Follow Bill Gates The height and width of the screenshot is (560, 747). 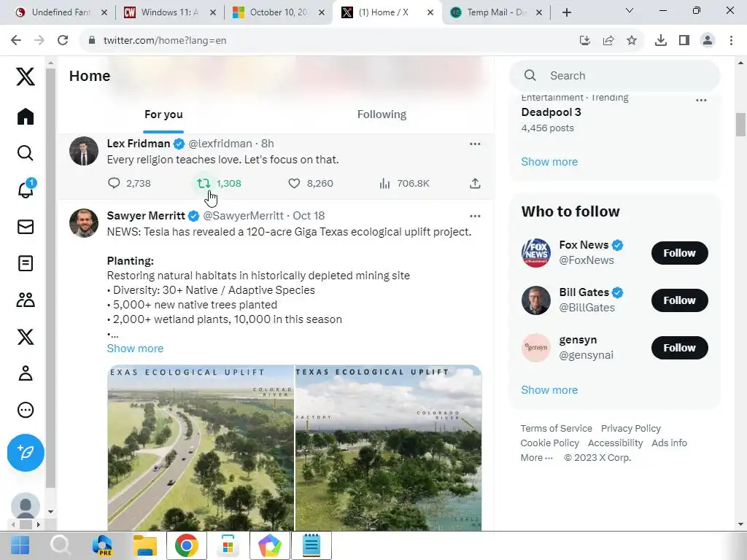pyautogui.click(x=679, y=300)
